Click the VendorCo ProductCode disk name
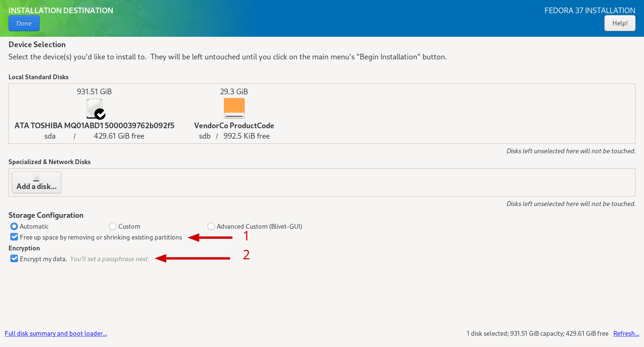Screen dimensions: 644x347 (x=234, y=126)
